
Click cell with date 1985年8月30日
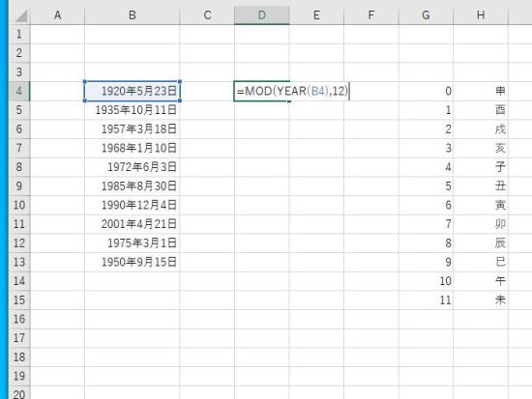tap(132, 185)
